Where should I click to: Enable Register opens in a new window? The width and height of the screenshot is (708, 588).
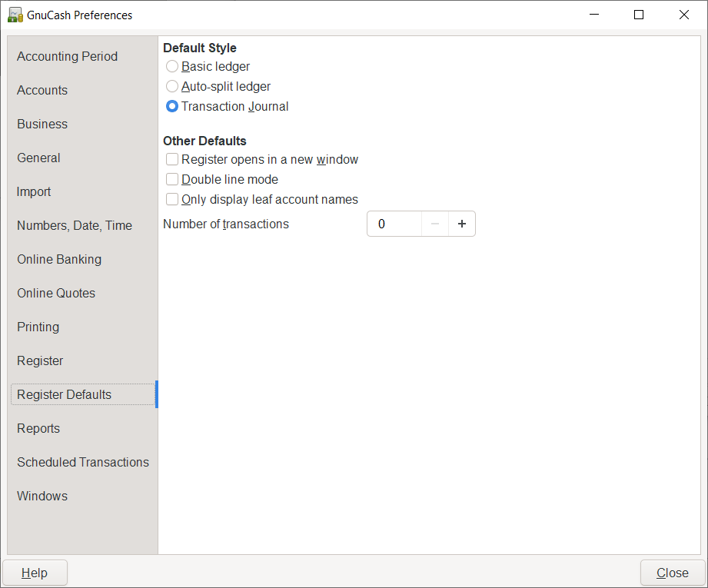click(172, 160)
